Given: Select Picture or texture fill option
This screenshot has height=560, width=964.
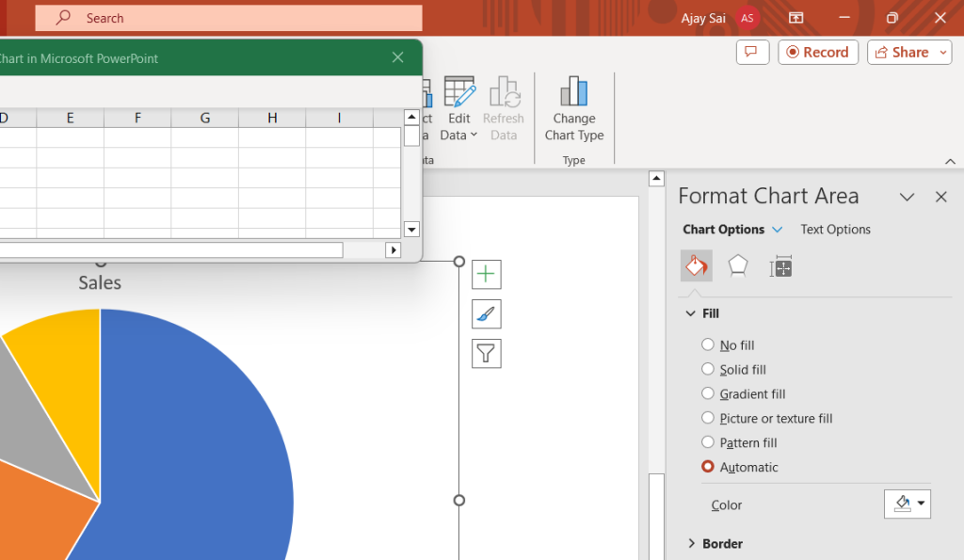Looking at the screenshot, I should 766,419.
